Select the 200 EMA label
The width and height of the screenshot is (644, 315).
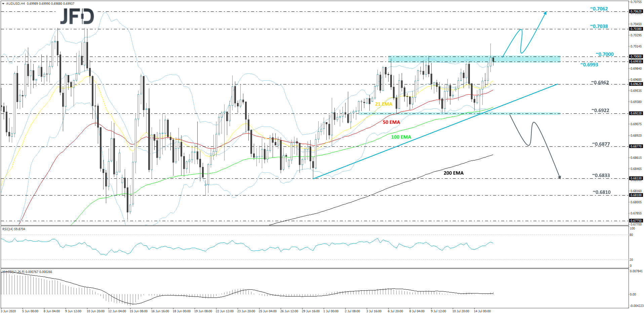(453, 173)
